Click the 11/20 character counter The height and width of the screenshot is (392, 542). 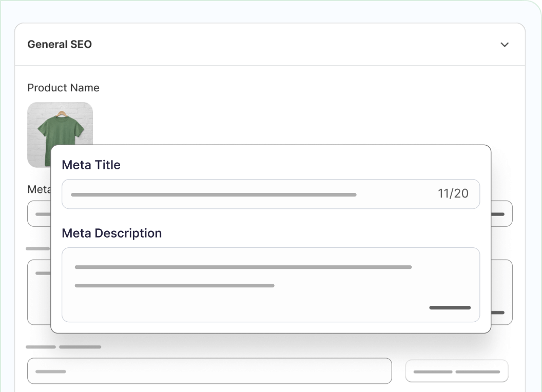click(453, 193)
